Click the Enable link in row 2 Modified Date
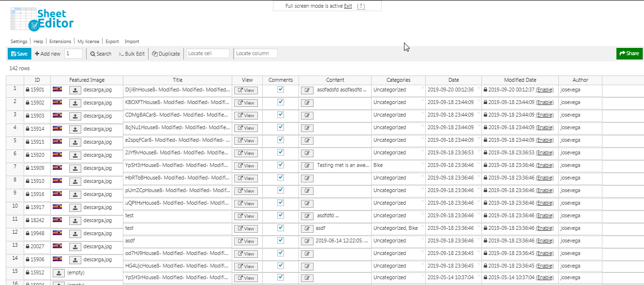 point(545,103)
